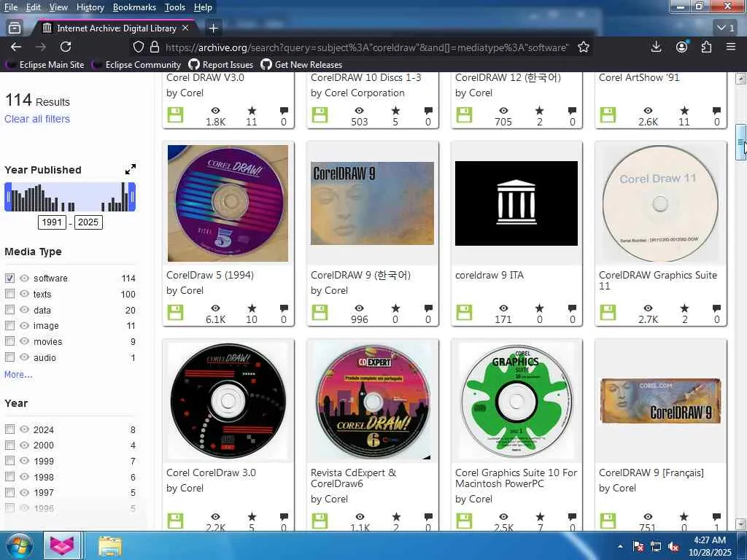
Task: Open the Get New Releases bookmark
Action: pos(301,64)
